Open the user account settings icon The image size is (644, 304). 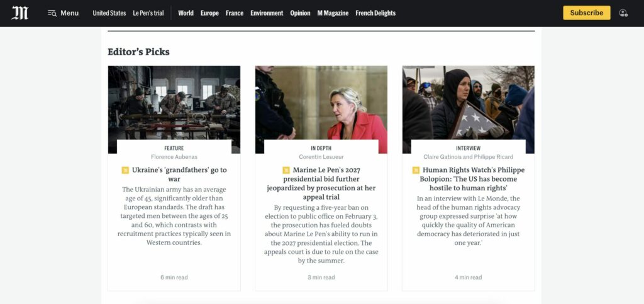coord(623,13)
